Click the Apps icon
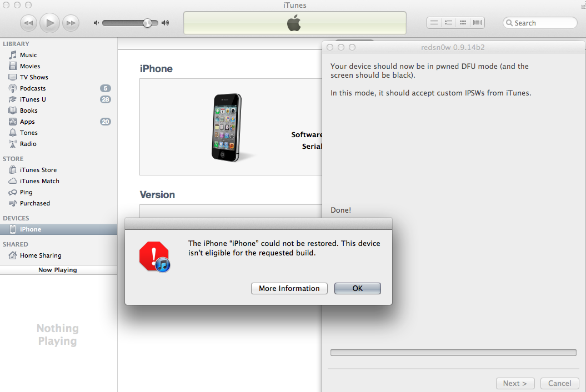The image size is (586, 392). (13, 122)
